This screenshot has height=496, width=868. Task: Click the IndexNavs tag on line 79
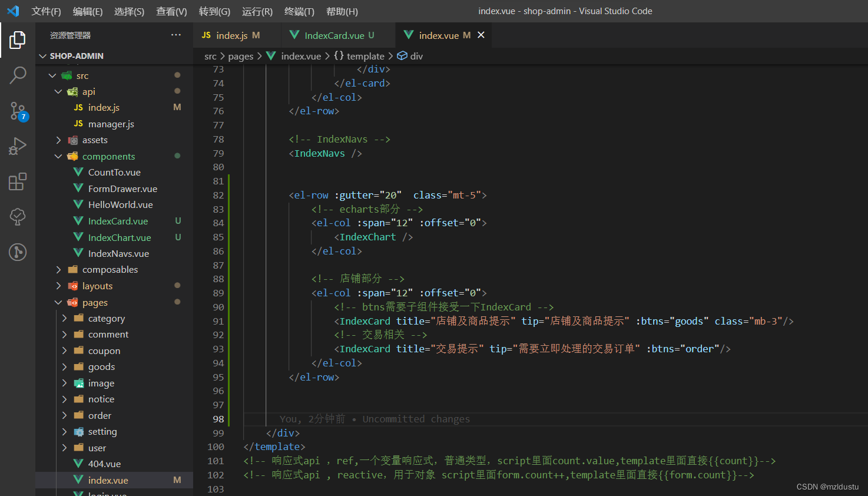click(x=320, y=153)
